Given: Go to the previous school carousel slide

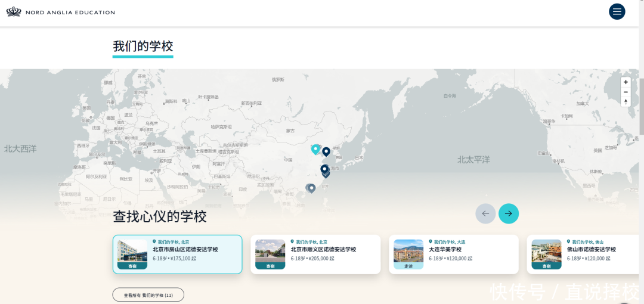Looking at the screenshot, I should (485, 213).
